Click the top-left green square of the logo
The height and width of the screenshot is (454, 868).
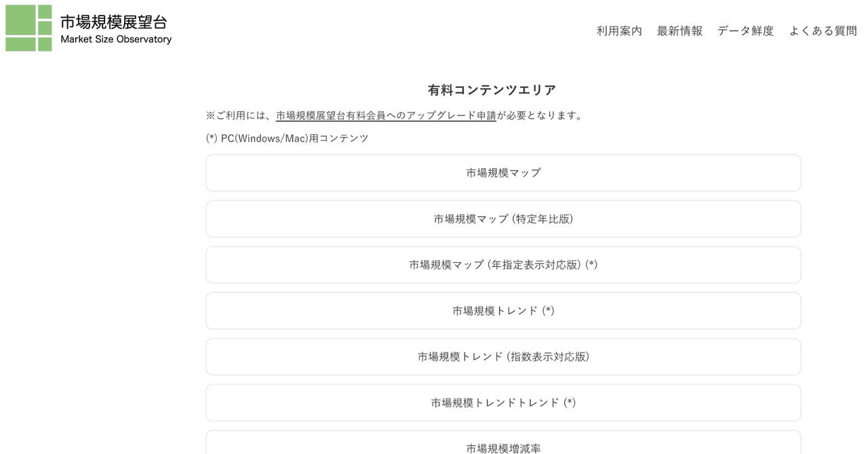pyautogui.click(x=20, y=20)
